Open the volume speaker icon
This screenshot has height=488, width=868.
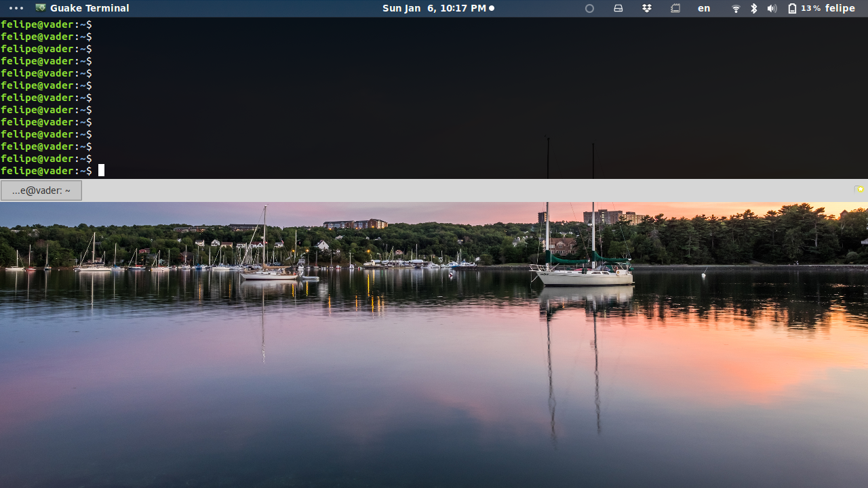(772, 8)
